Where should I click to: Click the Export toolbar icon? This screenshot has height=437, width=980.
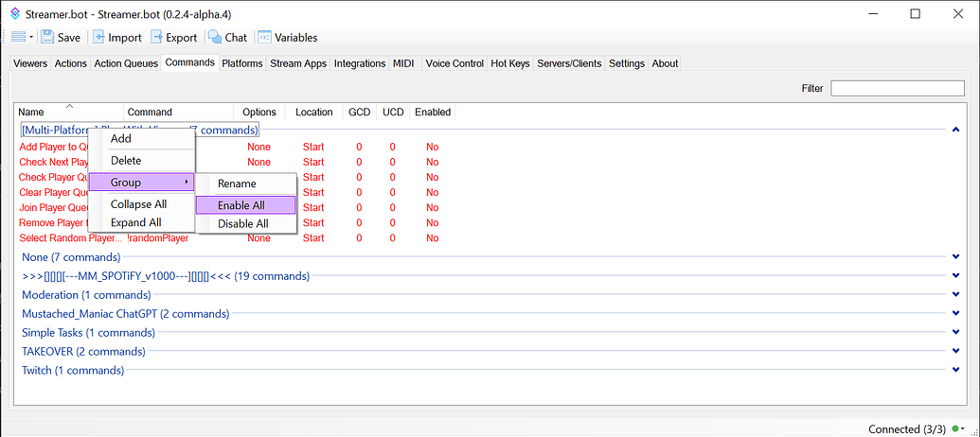[x=157, y=38]
